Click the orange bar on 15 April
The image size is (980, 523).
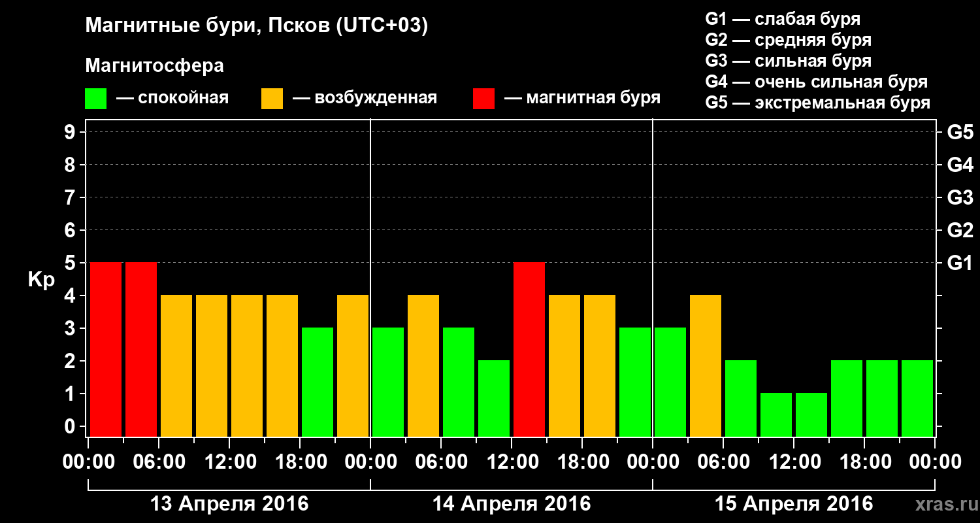(706, 365)
